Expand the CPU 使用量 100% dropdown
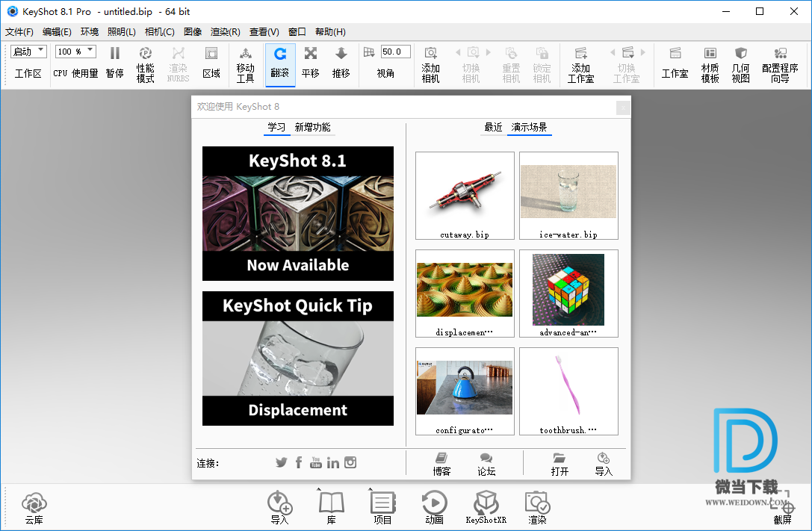This screenshot has height=531, width=812. (x=75, y=52)
